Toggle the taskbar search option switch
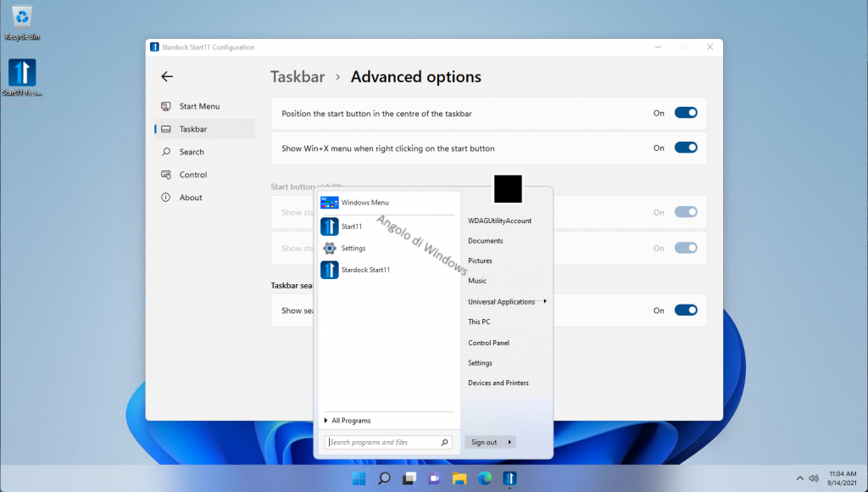Screen dimensions: 868x492 (685, 310)
